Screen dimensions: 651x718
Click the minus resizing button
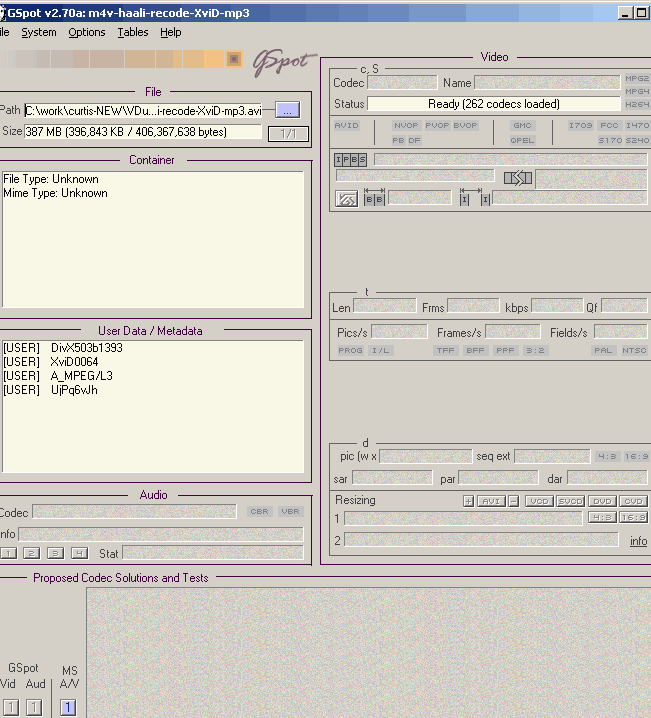point(514,501)
